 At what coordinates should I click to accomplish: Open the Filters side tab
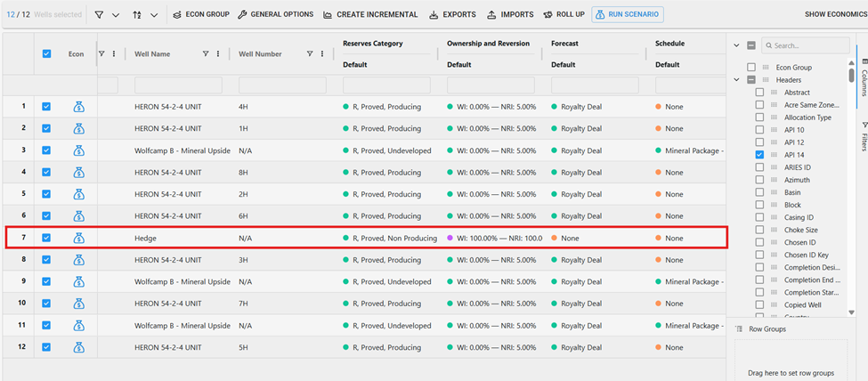tap(864, 136)
